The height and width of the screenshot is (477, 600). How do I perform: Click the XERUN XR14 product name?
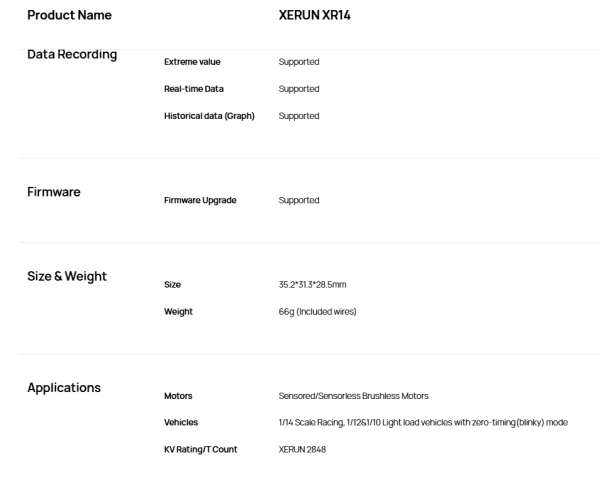[x=315, y=15]
